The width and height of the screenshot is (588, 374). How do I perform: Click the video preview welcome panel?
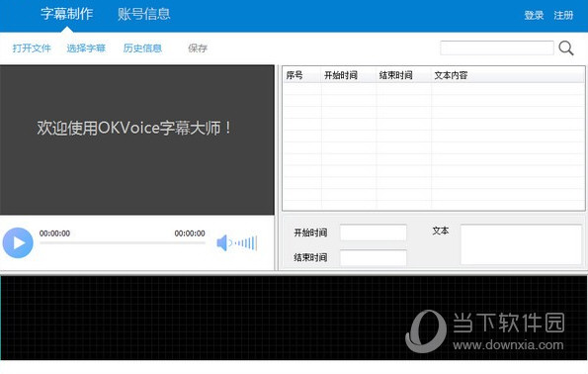pos(137,140)
